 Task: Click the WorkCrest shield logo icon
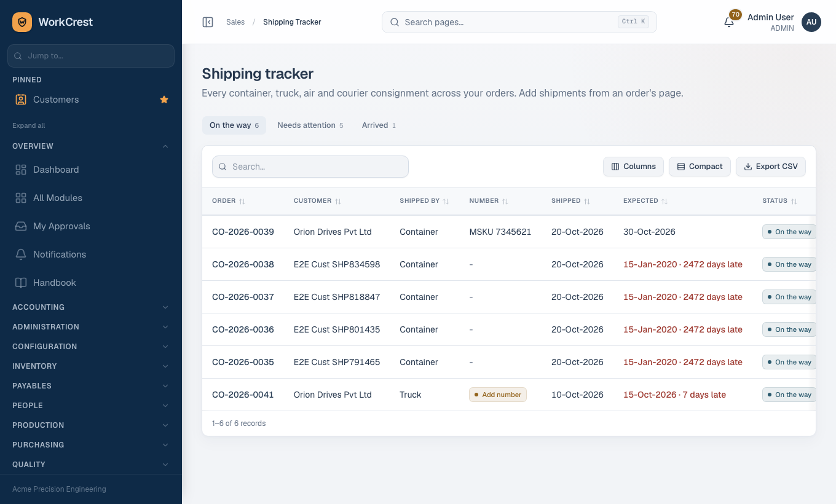(x=22, y=22)
